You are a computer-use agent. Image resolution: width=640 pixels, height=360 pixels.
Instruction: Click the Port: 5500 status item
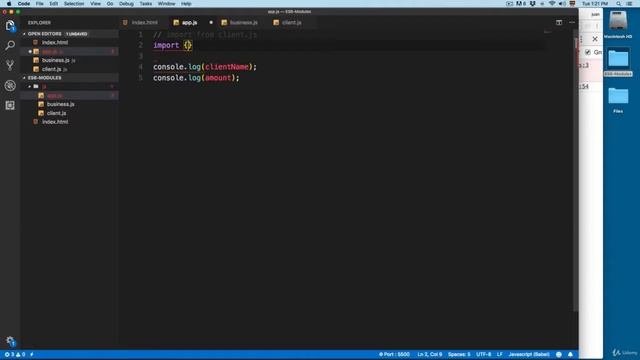point(394,354)
